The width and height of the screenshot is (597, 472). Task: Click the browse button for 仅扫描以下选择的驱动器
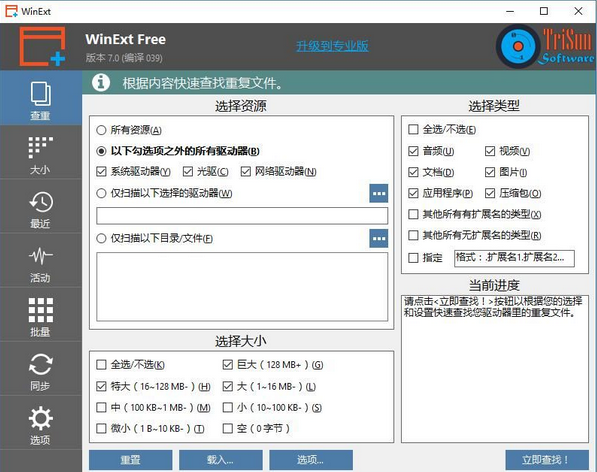click(x=378, y=193)
